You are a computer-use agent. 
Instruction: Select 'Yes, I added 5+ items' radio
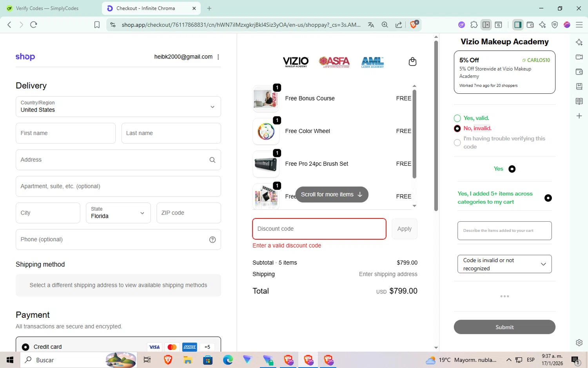[548, 198]
